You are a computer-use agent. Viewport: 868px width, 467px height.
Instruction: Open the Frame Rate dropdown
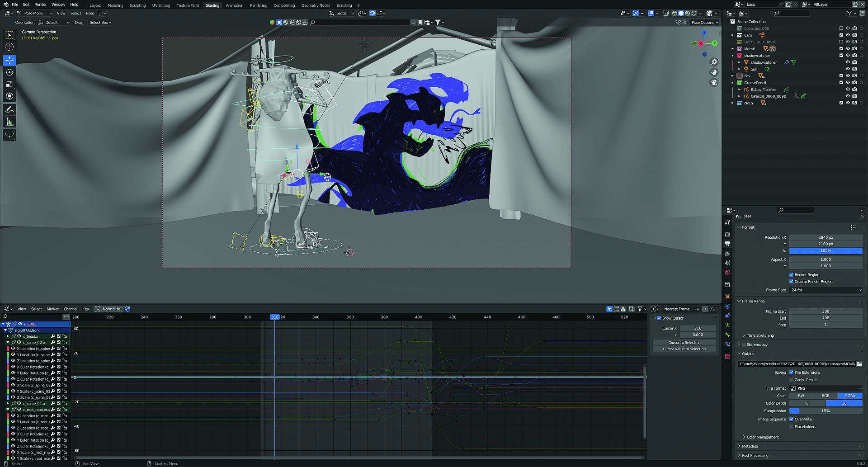point(826,290)
